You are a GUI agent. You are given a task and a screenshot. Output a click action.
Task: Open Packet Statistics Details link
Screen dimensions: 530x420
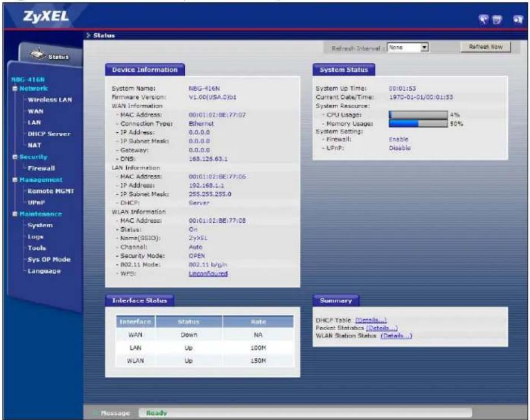tap(382, 328)
